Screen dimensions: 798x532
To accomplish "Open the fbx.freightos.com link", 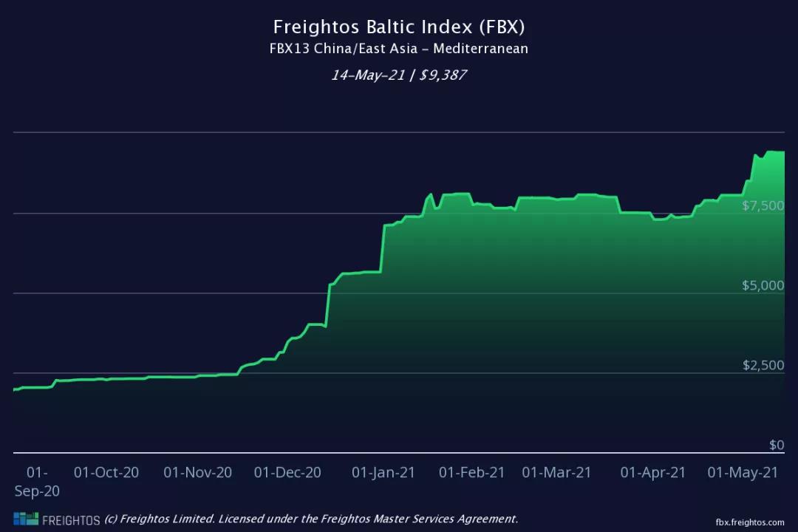I will point(750,522).
